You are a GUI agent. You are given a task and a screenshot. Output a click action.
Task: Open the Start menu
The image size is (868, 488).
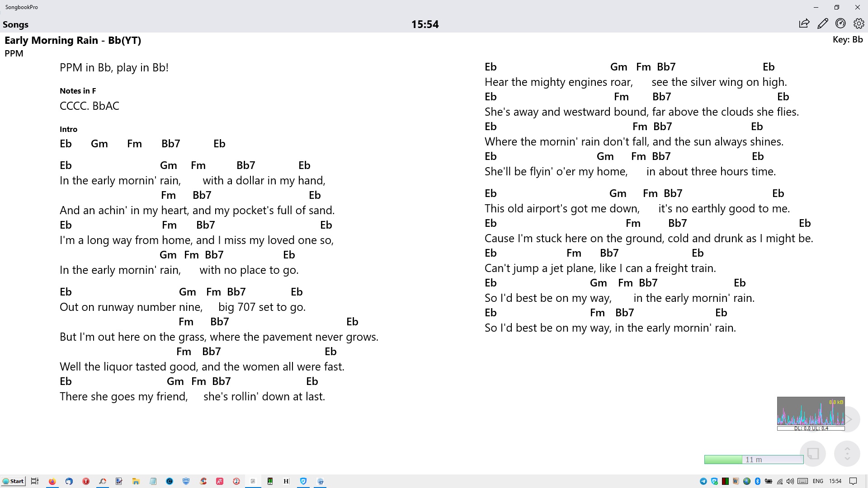point(13,481)
